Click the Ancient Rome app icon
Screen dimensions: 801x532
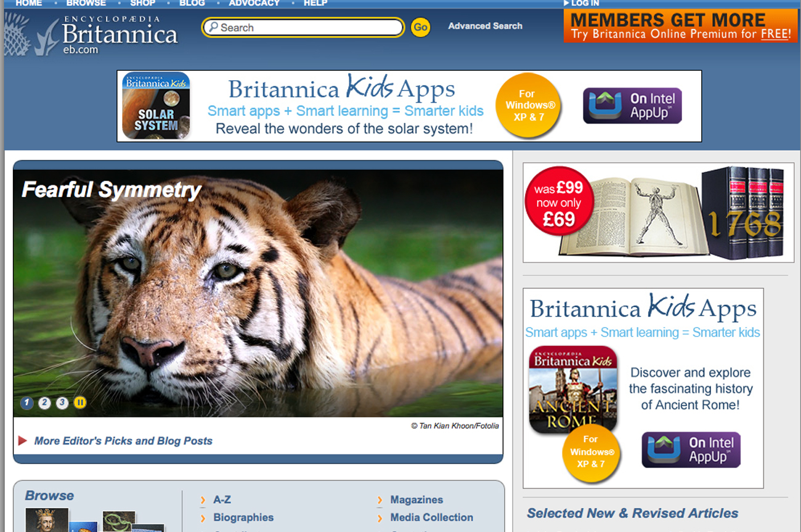pyautogui.click(x=573, y=390)
